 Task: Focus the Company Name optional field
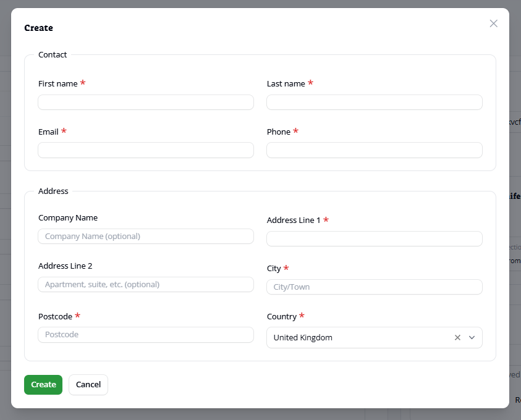pyautogui.click(x=146, y=237)
